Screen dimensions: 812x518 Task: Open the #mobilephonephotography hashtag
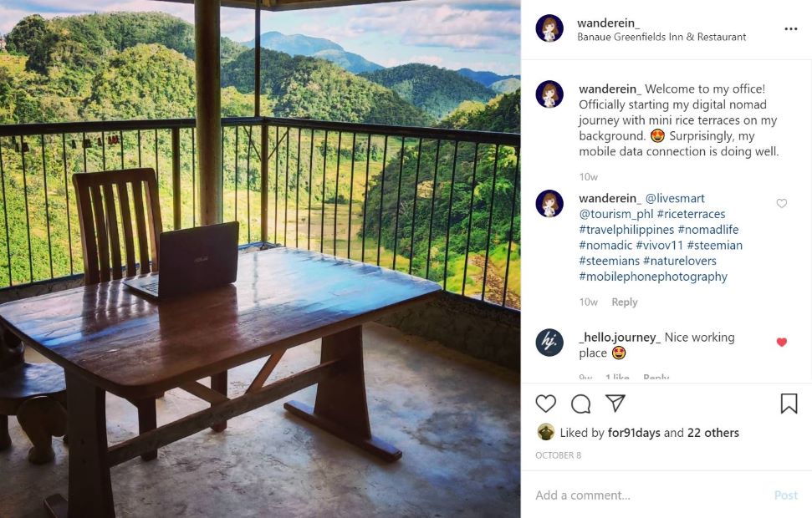tap(653, 277)
